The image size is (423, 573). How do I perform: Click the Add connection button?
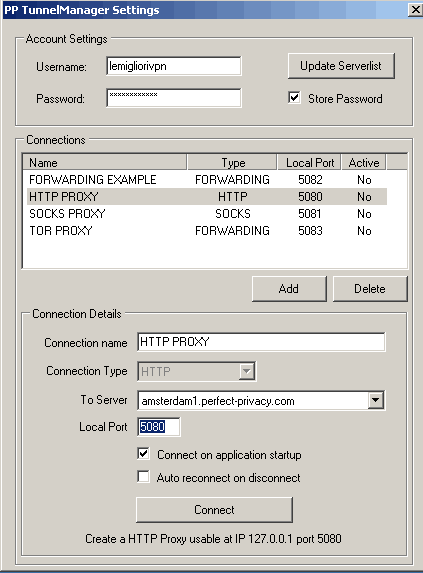click(x=289, y=289)
